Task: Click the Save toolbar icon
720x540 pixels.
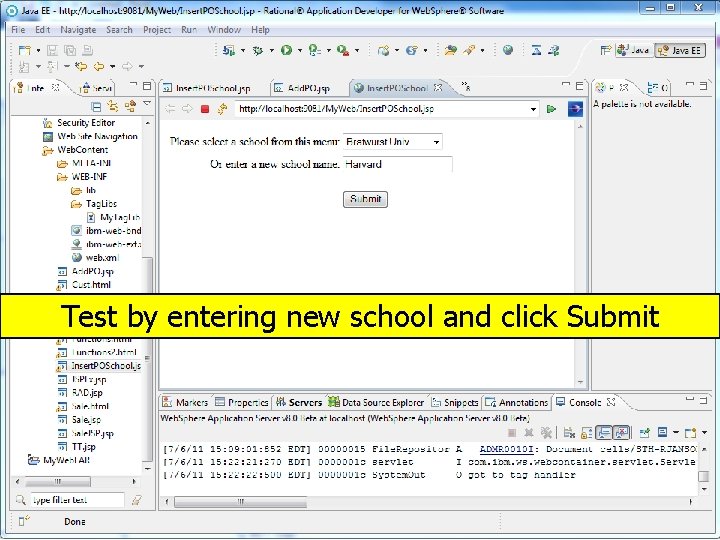Action: point(52,51)
